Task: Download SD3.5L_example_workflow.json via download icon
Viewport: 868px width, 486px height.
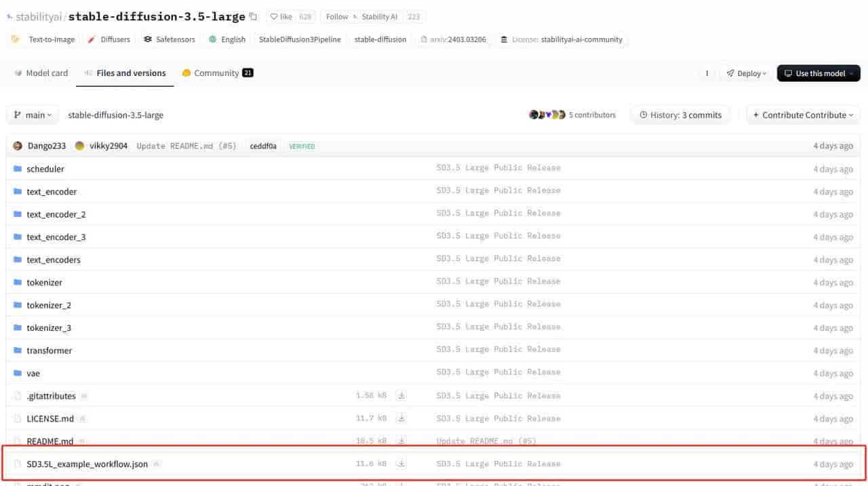Action: pos(401,464)
